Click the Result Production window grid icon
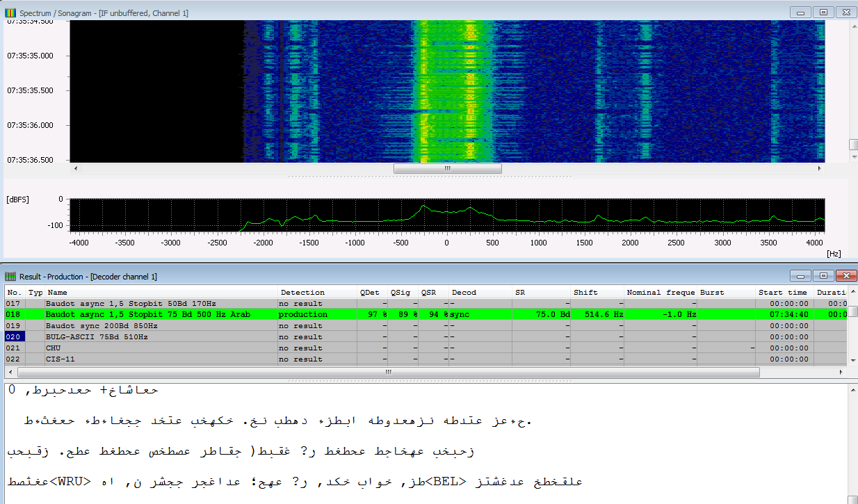This screenshot has width=858, height=504. [10, 276]
